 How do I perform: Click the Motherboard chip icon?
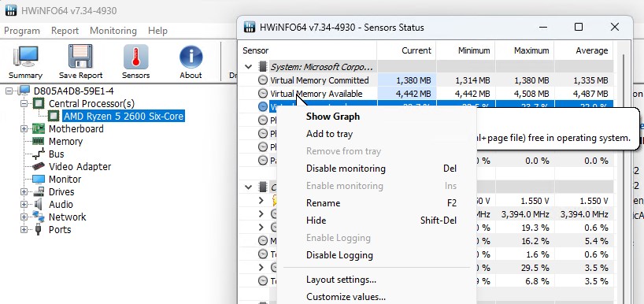coord(39,129)
